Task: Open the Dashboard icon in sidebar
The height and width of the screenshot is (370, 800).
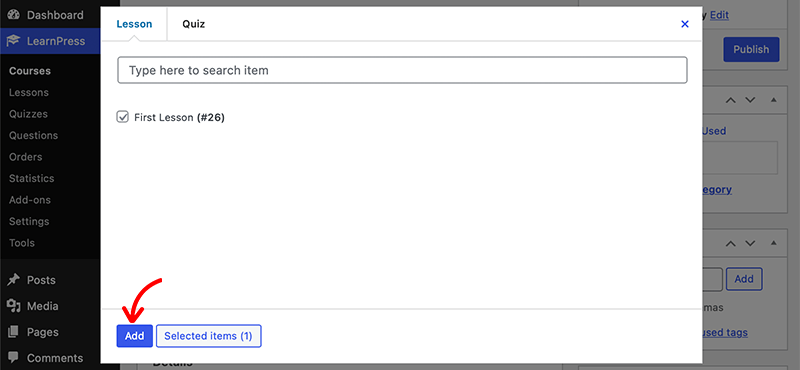Action: click(14, 15)
